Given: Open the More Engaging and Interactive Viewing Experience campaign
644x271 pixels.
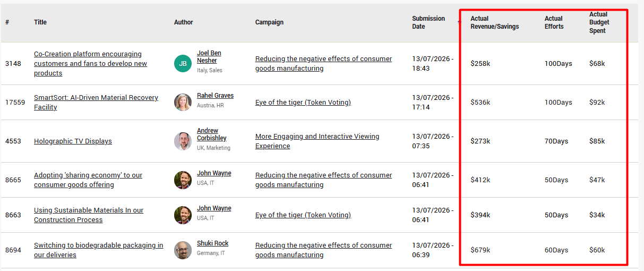Looking at the screenshot, I should coord(317,141).
